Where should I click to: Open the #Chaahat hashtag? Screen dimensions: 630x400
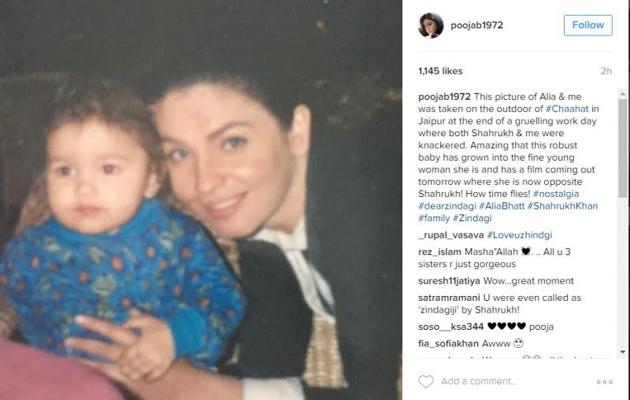click(x=567, y=109)
